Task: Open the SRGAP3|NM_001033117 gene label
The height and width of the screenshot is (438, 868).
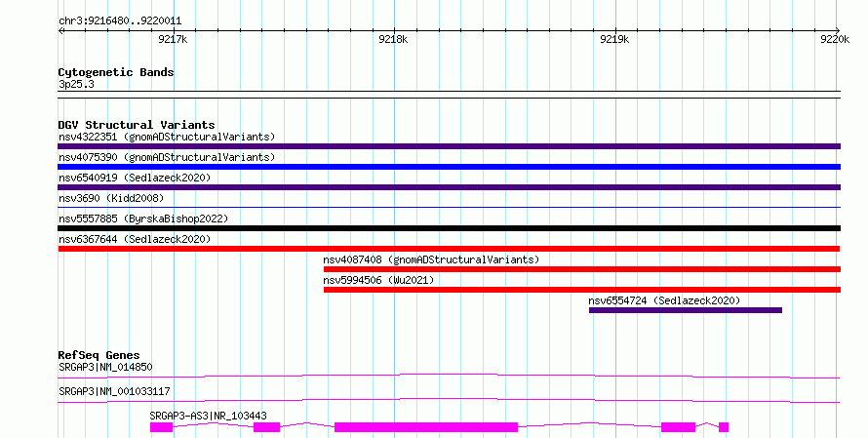Action: 114,391
